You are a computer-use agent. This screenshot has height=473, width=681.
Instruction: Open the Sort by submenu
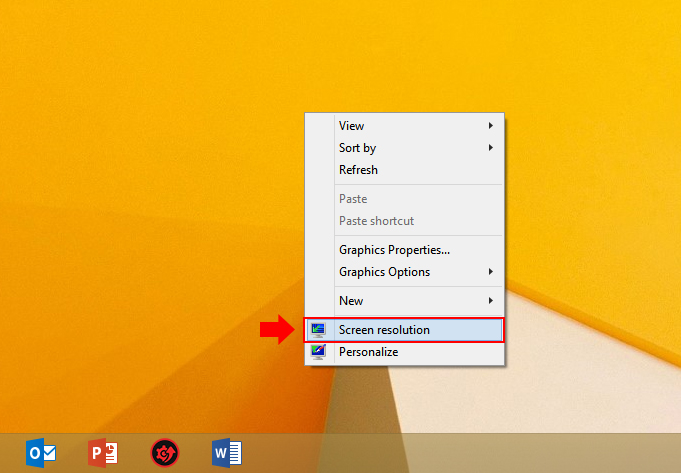[404, 148]
